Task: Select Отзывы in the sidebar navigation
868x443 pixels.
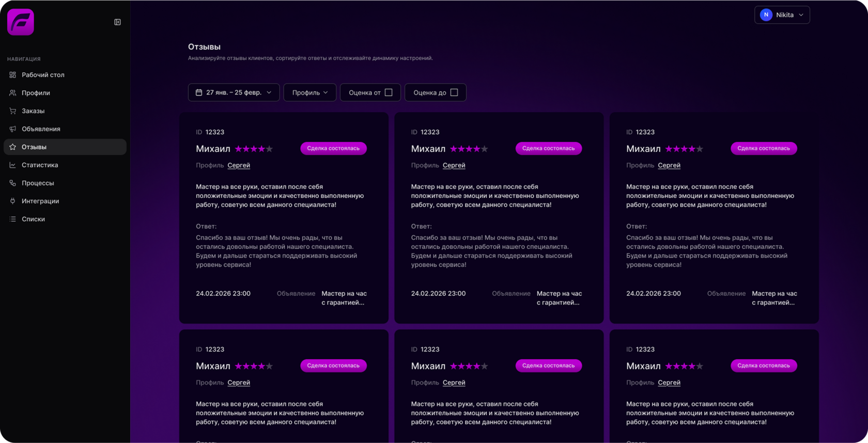Action: [x=34, y=147]
